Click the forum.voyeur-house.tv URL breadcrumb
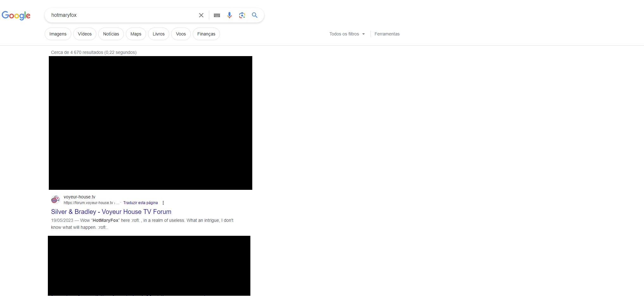The height and width of the screenshot is (296, 644). point(92,203)
